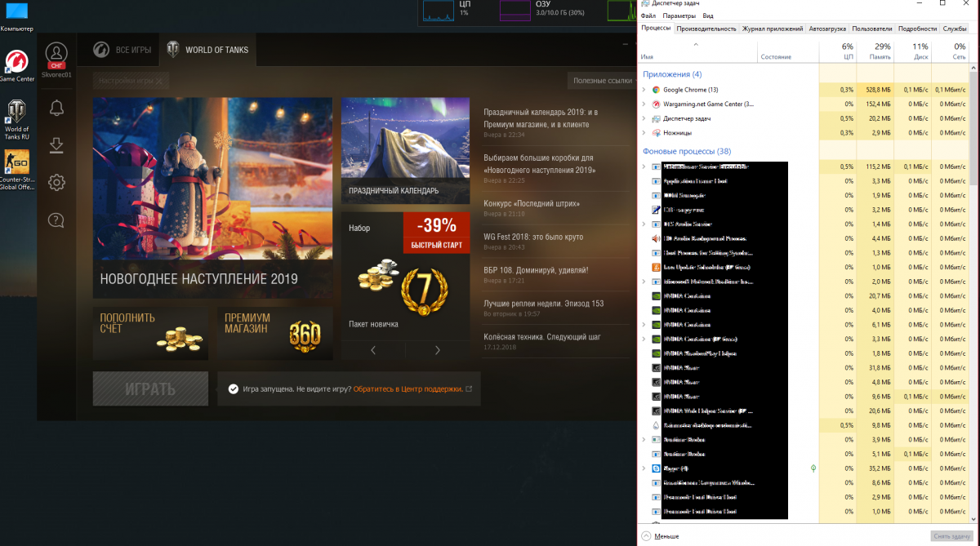Sort processes by ЦП column header
The height and width of the screenshot is (546, 980).
(x=837, y=51)
